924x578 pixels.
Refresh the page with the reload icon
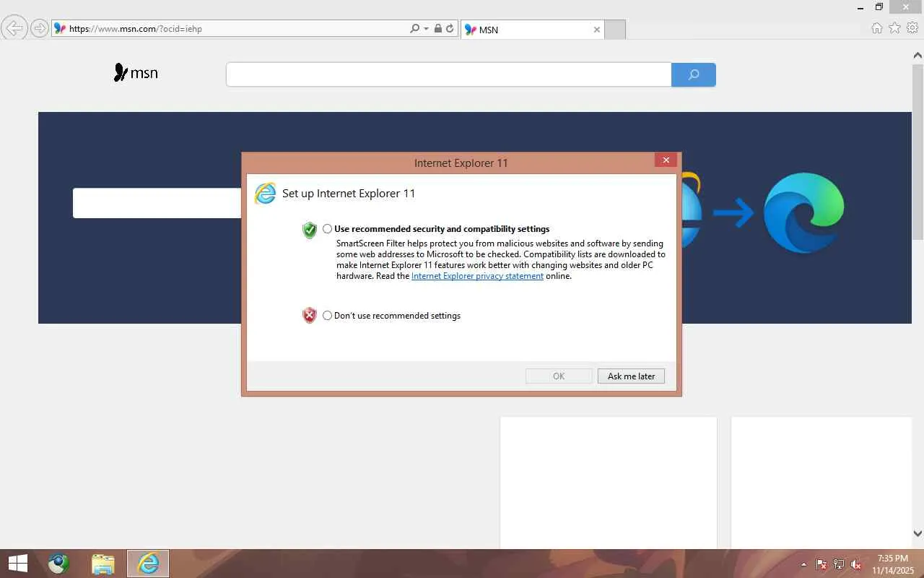[450, 29]
